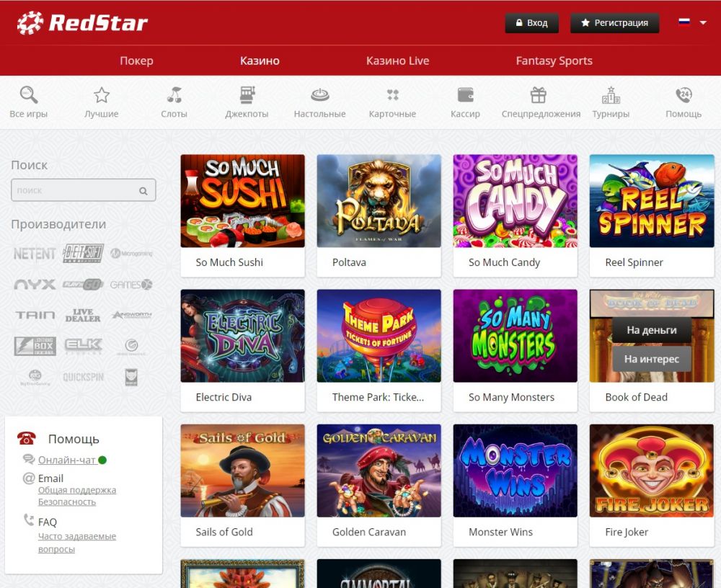Open the Общая поддержка email link

pyautogui.click(x=77, y=490)
